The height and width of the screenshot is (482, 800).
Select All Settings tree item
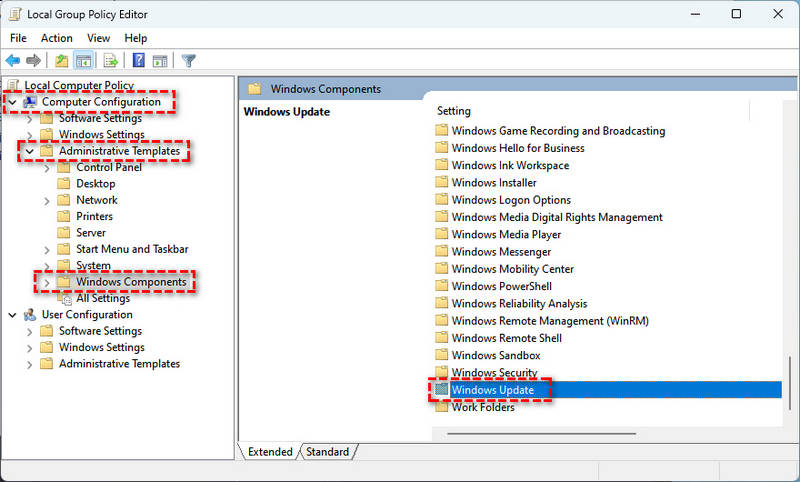tap(103, 298)
